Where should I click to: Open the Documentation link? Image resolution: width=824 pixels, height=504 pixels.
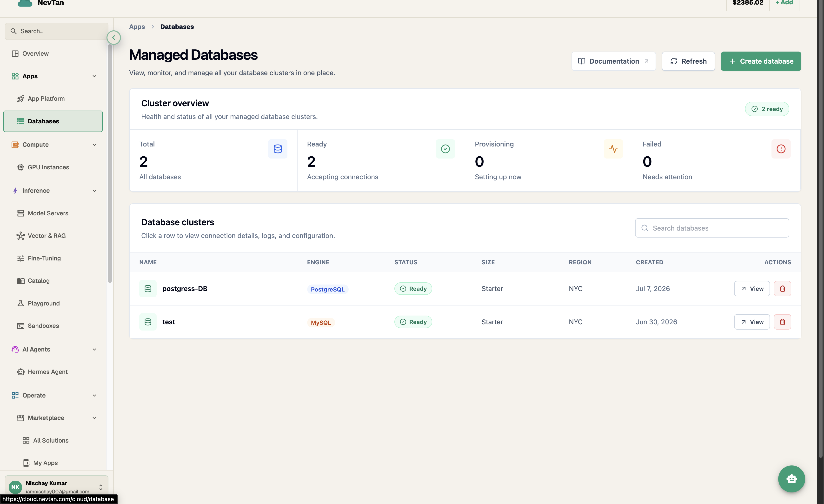pos(613,61)
